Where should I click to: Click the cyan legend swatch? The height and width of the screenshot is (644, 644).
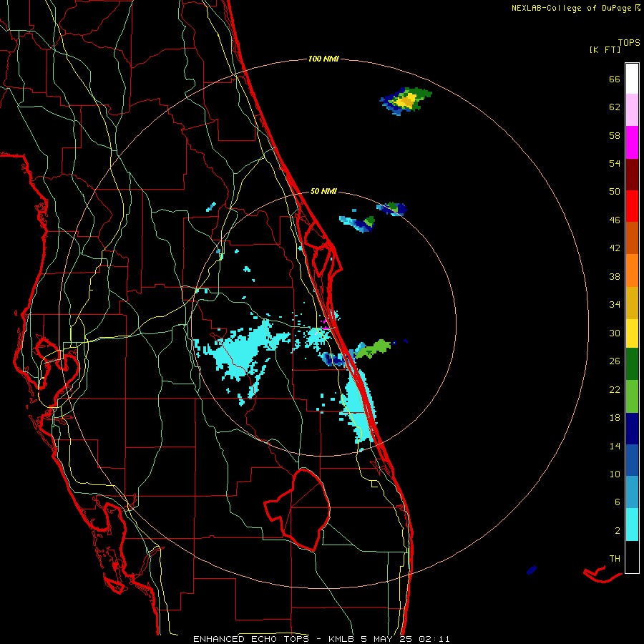click(632, 525)
